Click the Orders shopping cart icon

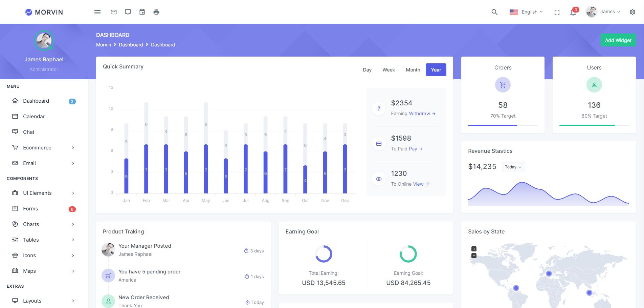[x=503, y=85]
